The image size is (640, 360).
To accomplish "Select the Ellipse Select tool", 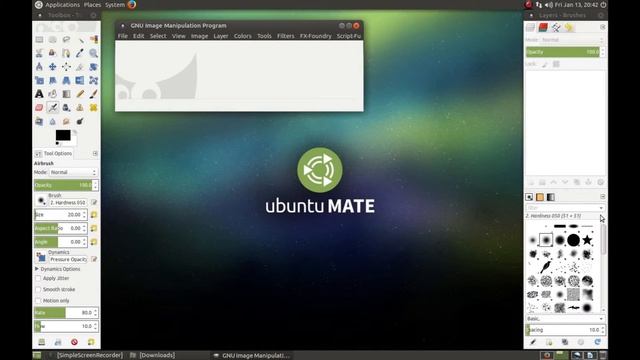I will pyautogui.click(x=53, y=40).
